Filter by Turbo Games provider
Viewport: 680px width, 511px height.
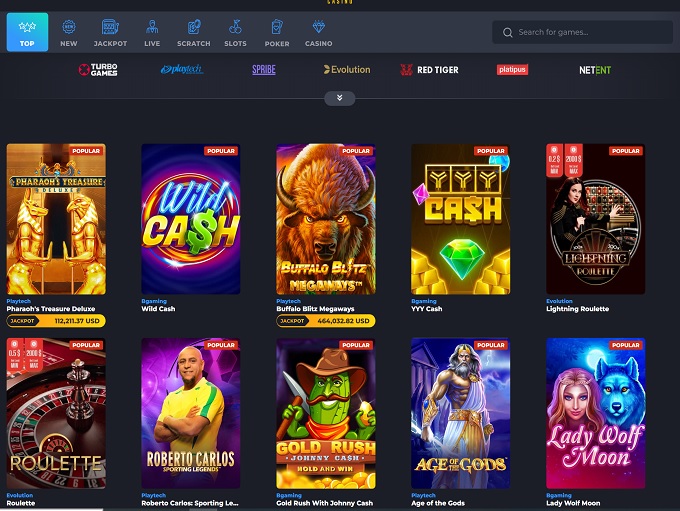coord(98,70)
